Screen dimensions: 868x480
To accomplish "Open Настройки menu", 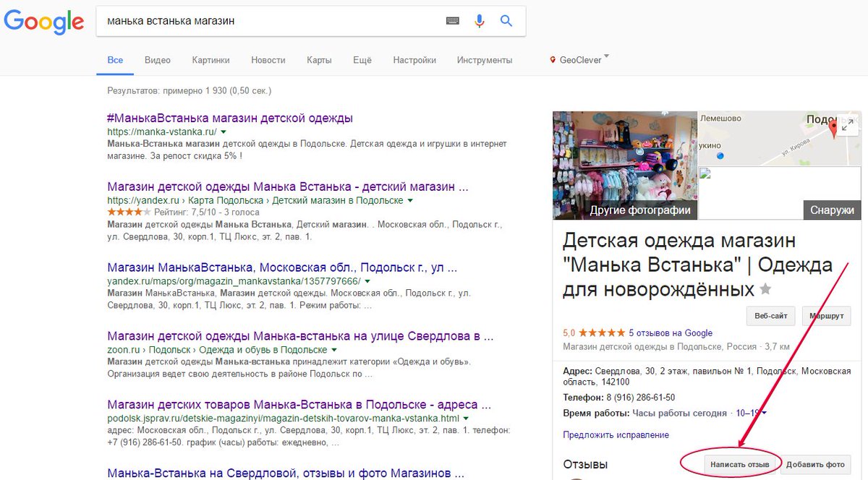I will [x=414, y=61].
